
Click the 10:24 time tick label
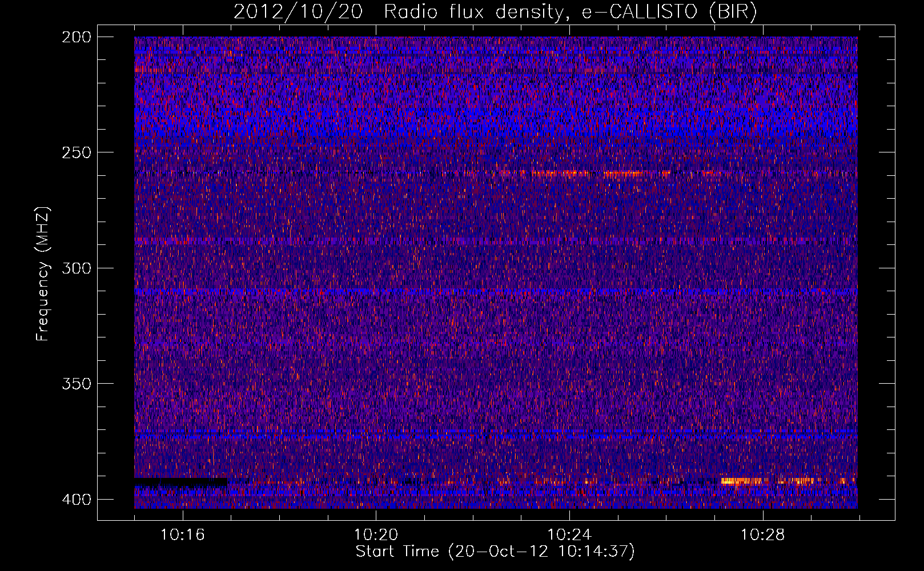(569, 535)
